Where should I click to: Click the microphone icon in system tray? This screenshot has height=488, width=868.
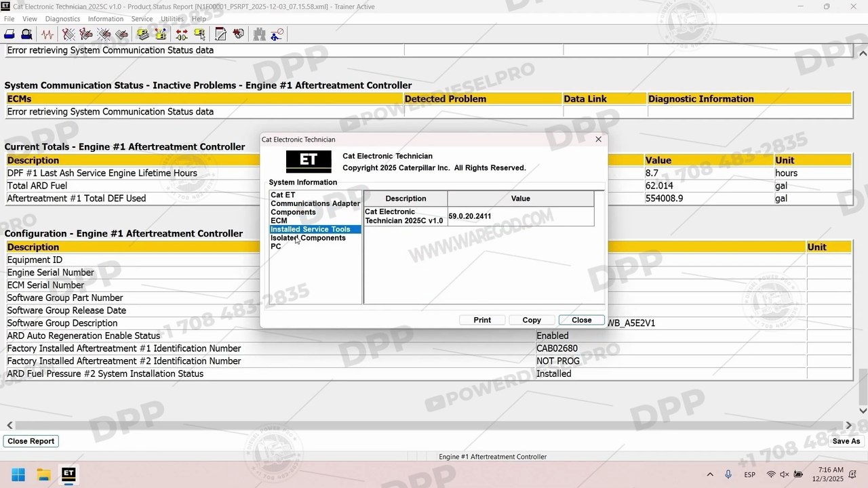728,474
